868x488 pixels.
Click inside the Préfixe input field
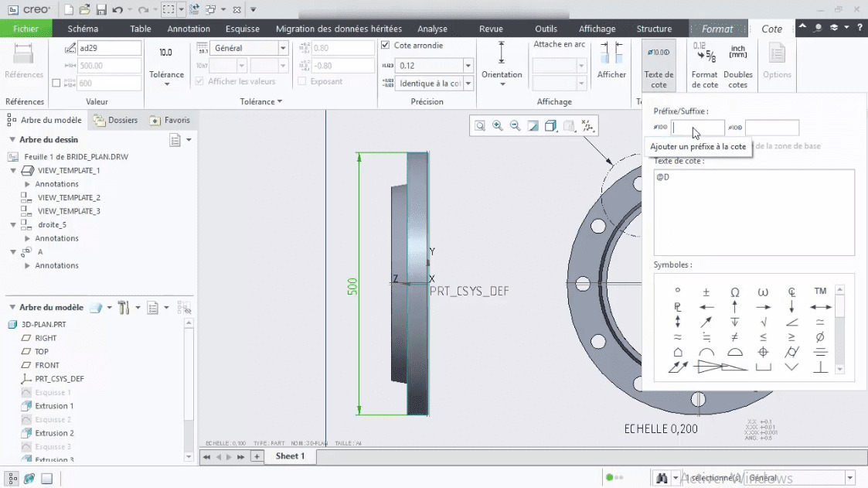698,128
